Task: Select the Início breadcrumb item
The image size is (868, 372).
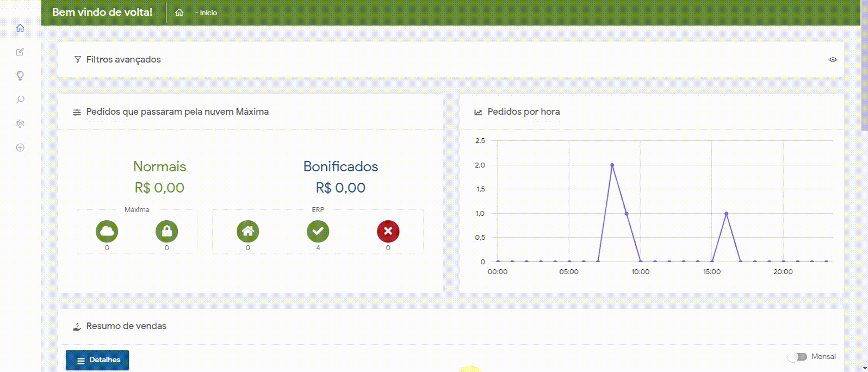Action: coord(208,13)
